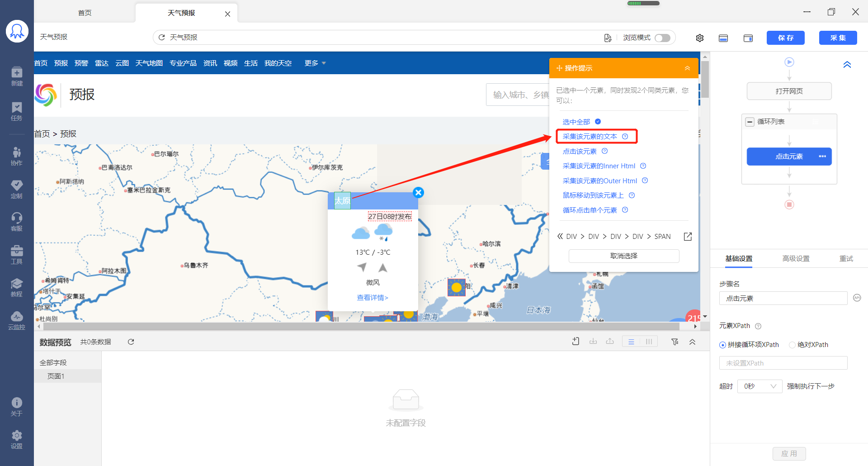This screenshot has height=466, width=868.
Task: Expand the 更多 navigation menu
Action: (315, 63)
